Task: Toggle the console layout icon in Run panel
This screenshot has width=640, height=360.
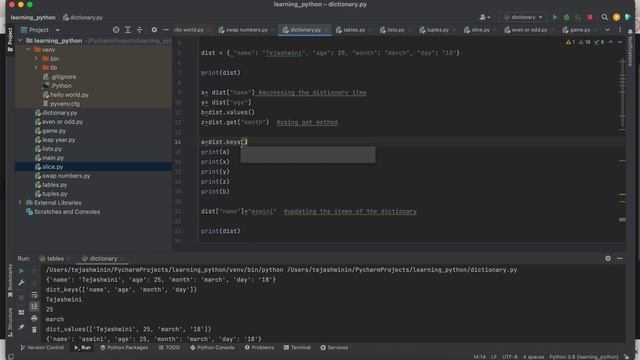Action: tap(21, 312)
